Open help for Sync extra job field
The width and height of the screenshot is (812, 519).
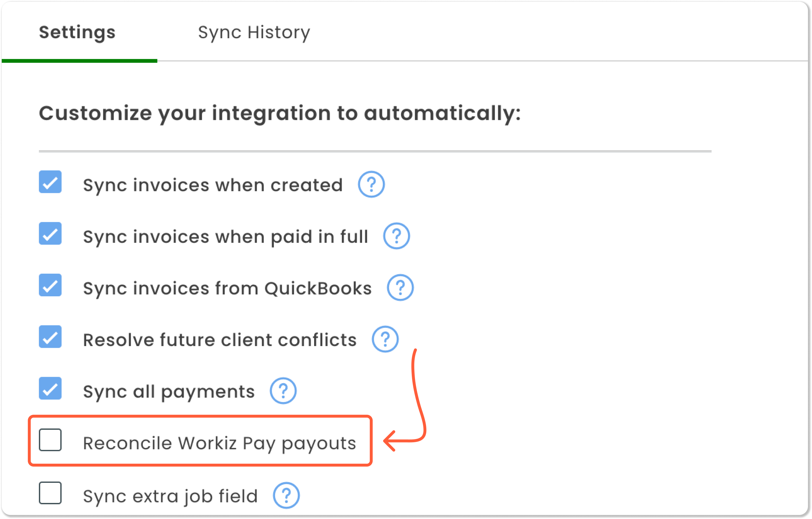point(286,496)
